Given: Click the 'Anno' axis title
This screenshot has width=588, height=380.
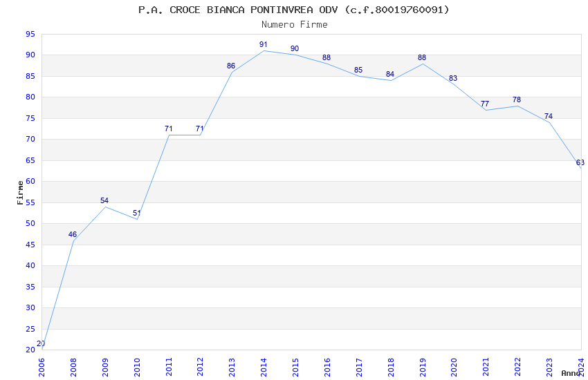Looking at the screenshot, I should coord(571,373).
